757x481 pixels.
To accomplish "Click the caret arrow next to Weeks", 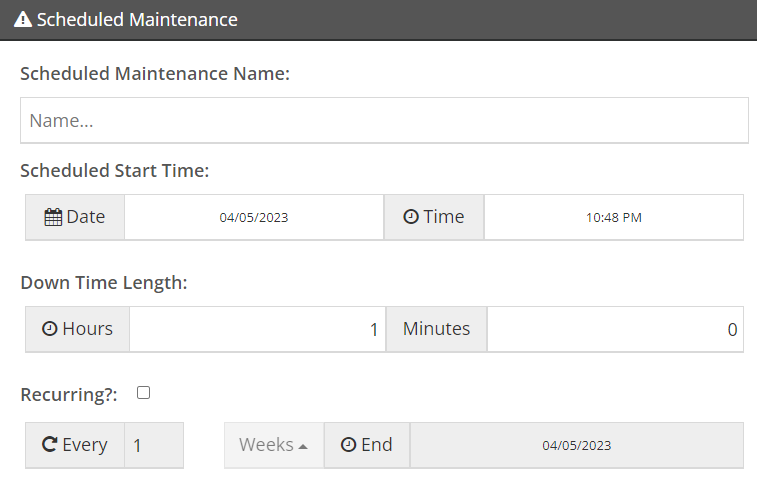I will tap(303, 447).
